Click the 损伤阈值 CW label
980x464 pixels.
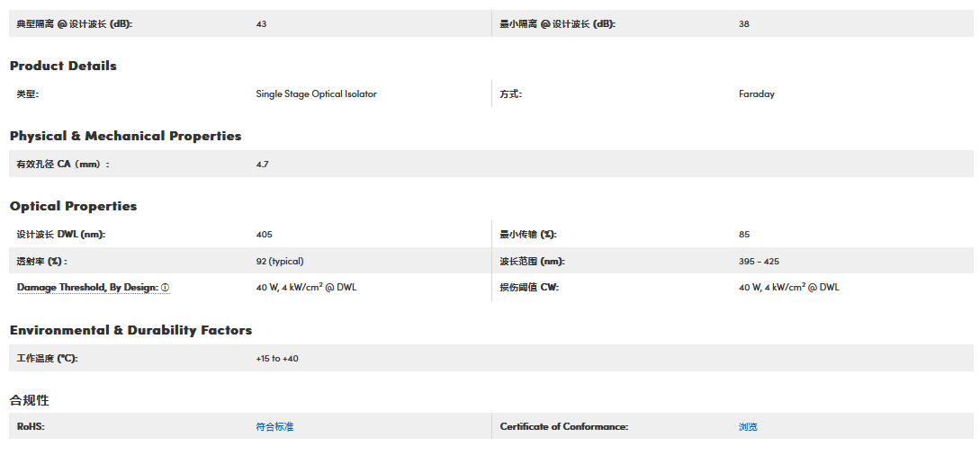pos(529,288)
